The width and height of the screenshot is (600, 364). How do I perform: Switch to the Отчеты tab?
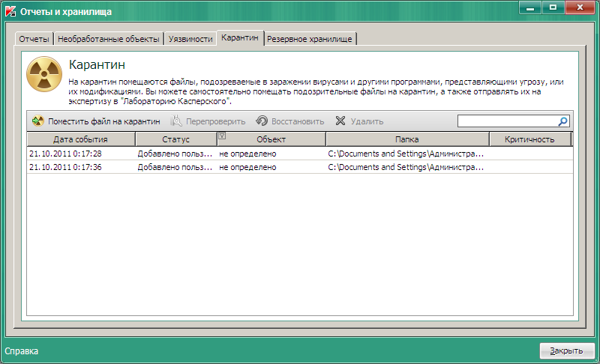click(x=34, y=39)
